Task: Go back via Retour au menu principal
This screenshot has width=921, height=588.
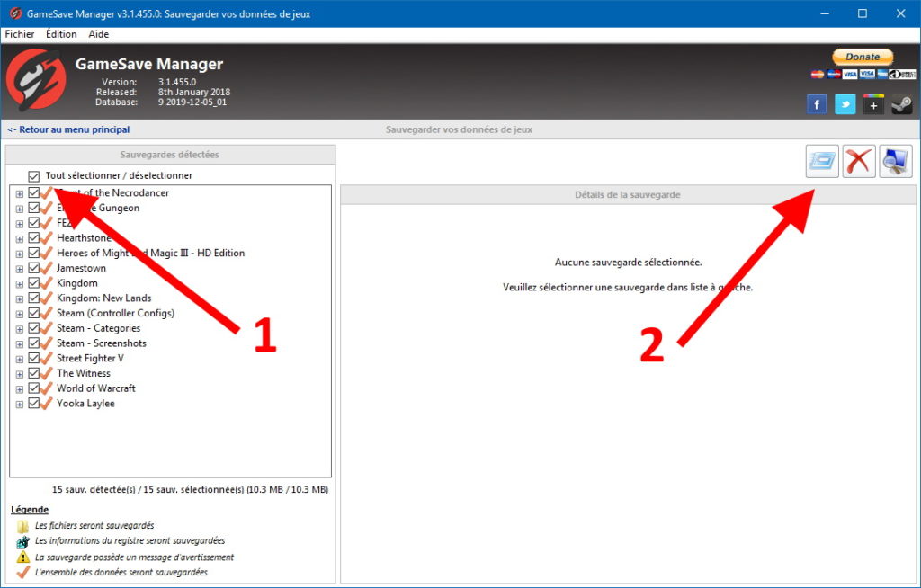Action: point(68,129)
